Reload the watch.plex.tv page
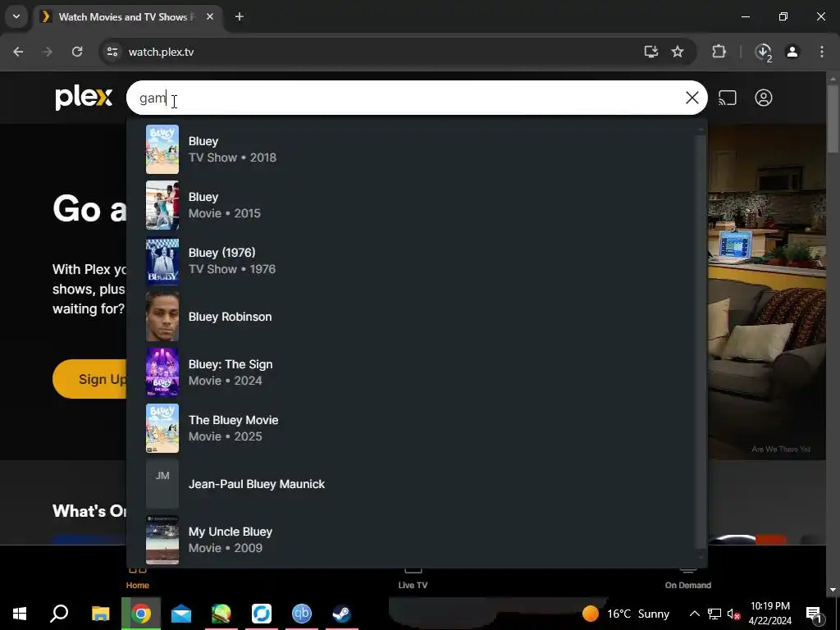This screenshot has width=840, height=630. pos(77,52)
